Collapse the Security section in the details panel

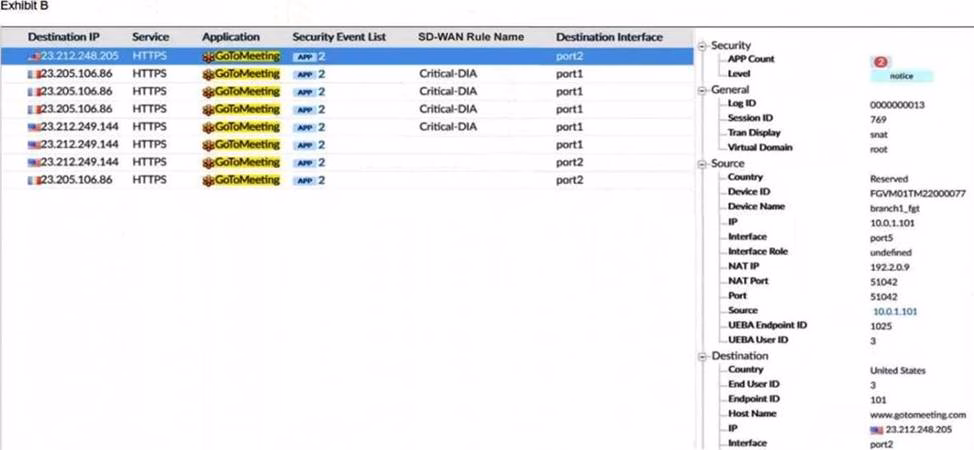[x=703, y=46]
